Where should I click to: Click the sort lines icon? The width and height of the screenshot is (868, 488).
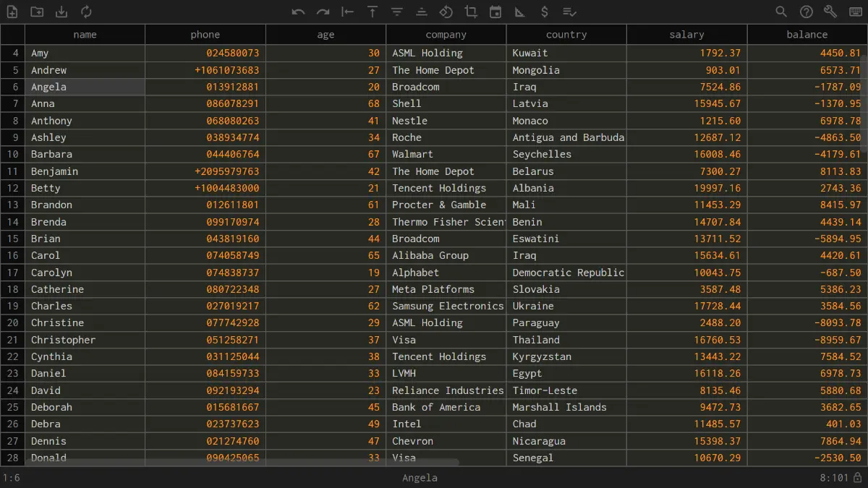(422, 12)
